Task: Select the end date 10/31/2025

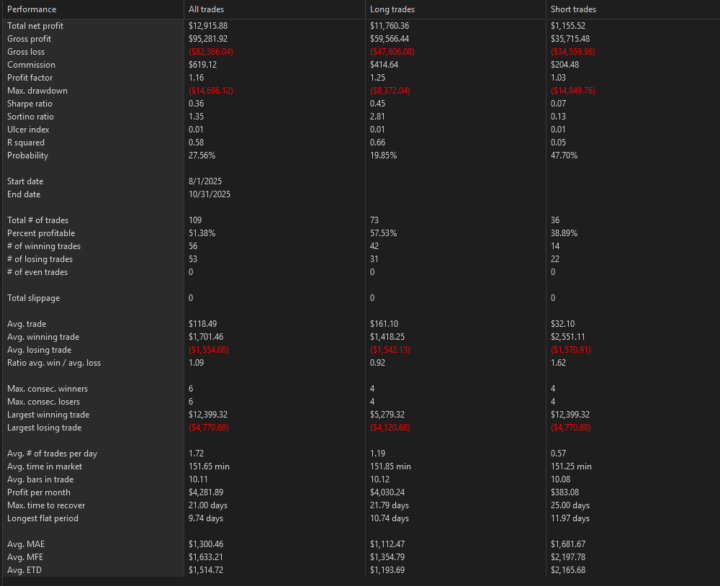Action: pyautogui.click(x=209, y=194)
